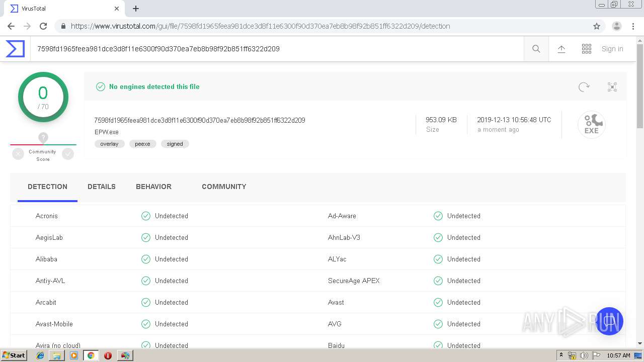This screenshot has width=644, height=362.
Task: Click the EXE file type icon
Action: click(592, 125)
